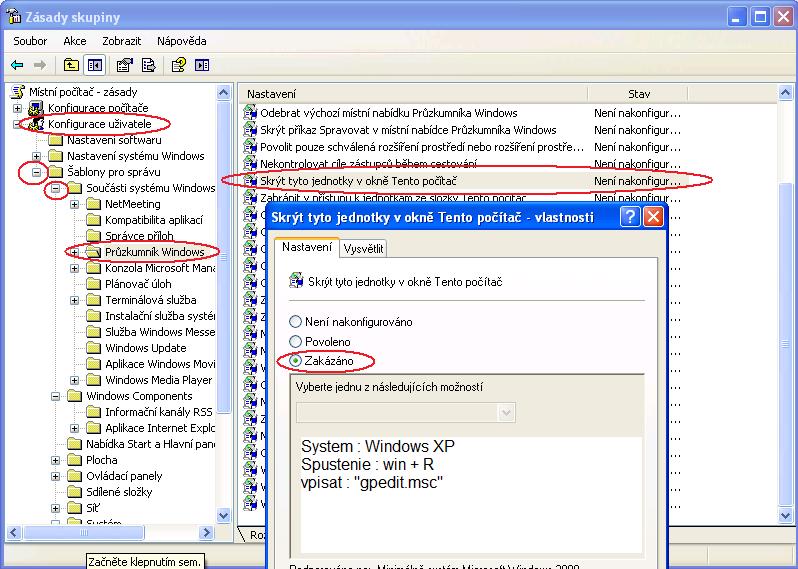This screenshot has height=569, width=798.
Task: Collapse the Šablony pro správu node
Action: pyautogui.click(x=36, y=172)
